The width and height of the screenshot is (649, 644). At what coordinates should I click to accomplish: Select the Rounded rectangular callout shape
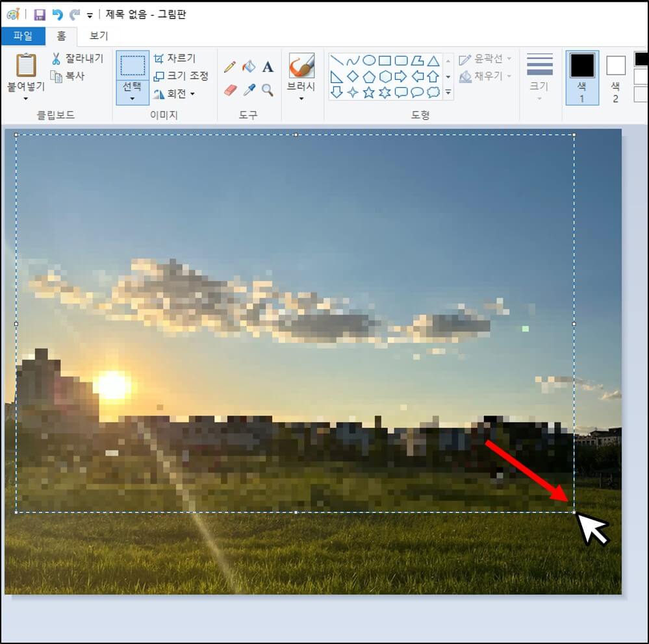tap(401, 92)
